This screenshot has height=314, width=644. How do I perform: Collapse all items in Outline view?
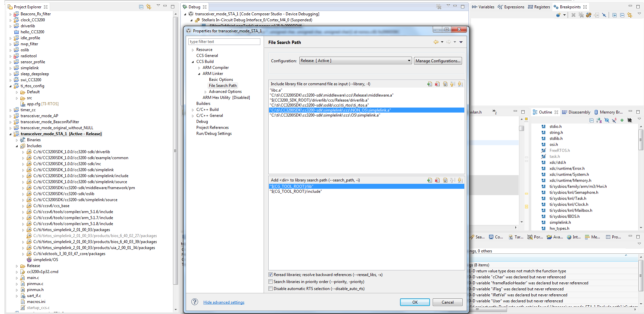pyautogui.click(x=591, y=120)
